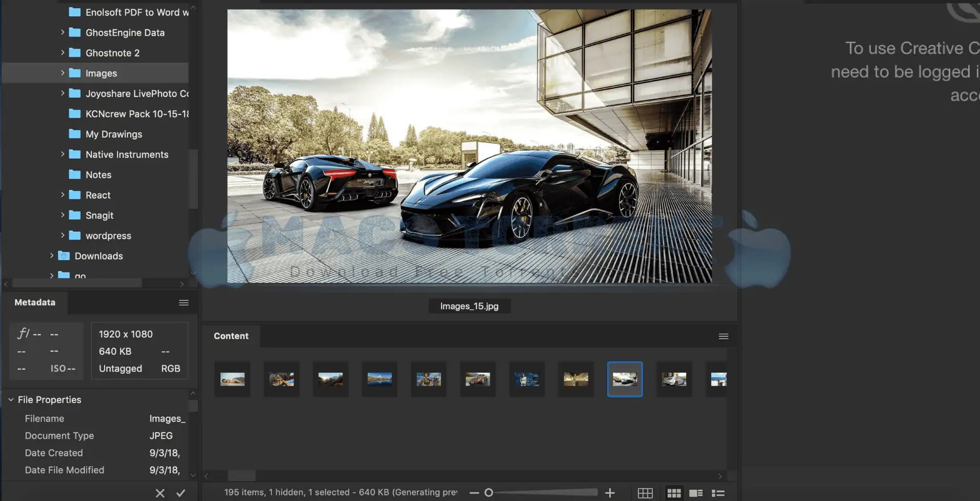Click the Filename value Images_
Screen dimensions: 980x501
click(167, 418)
